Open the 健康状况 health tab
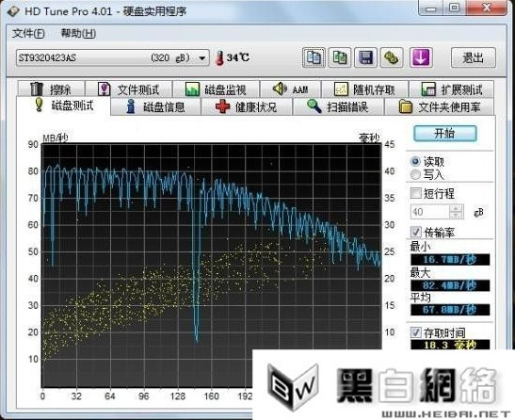 point(247,106)
